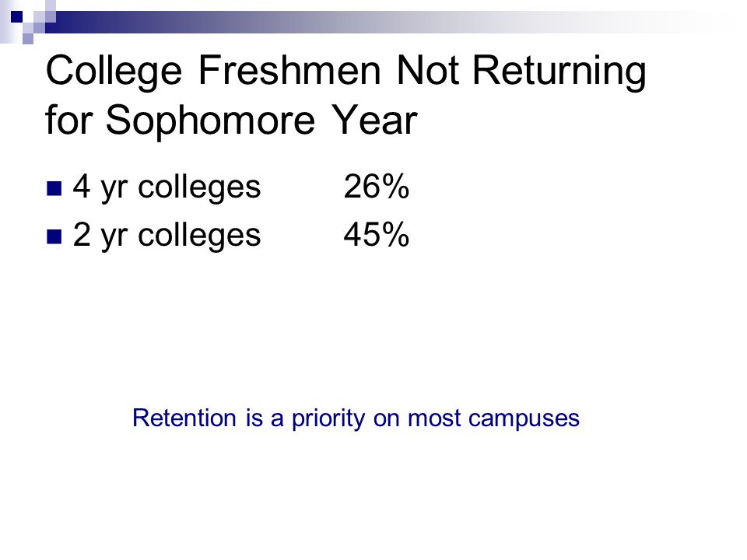Click the word priority in blue caption
Screen dimensions: 747x560
point(328,419)
